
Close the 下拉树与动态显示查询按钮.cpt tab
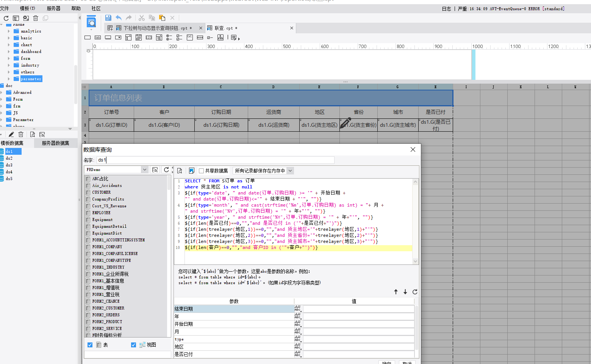point(201,28)
